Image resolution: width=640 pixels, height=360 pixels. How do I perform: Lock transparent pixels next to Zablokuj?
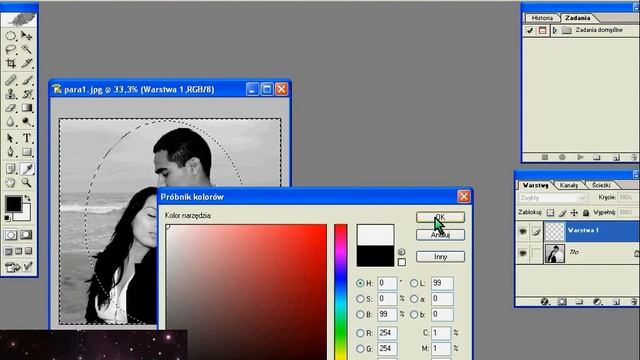(x=550, y=213)
